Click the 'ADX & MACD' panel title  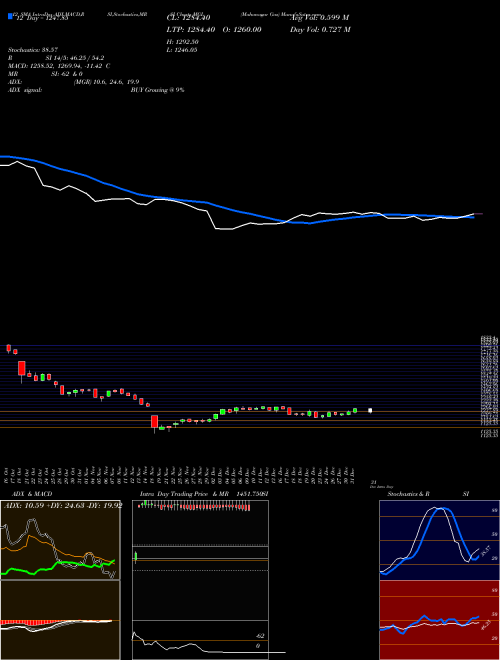click(x=32, y=494)
